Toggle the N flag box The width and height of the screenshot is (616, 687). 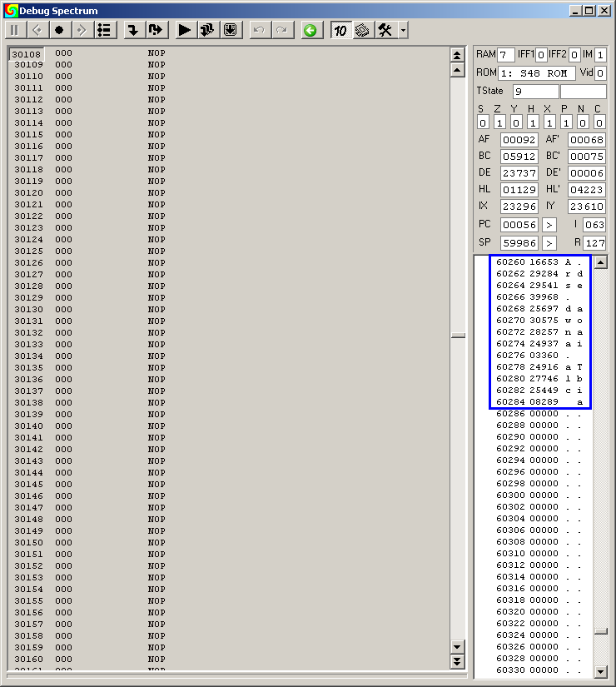click(583, 122)
